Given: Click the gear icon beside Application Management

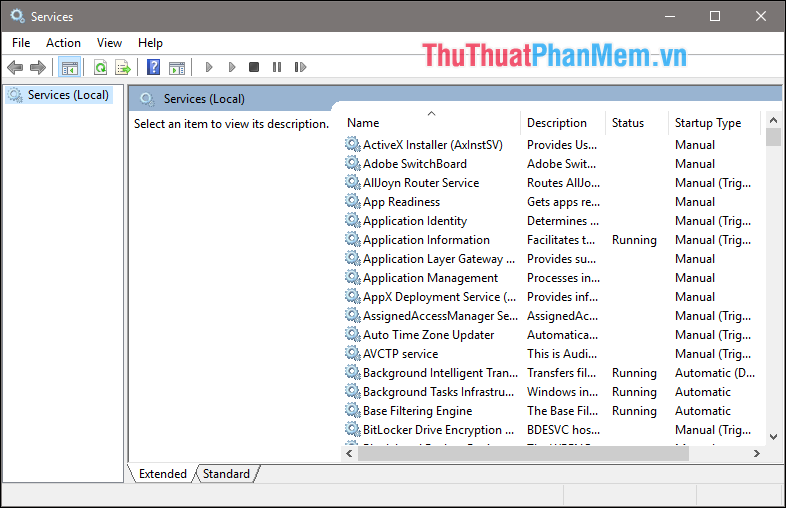Looking at the screenshot, I should tap(353, 278).
